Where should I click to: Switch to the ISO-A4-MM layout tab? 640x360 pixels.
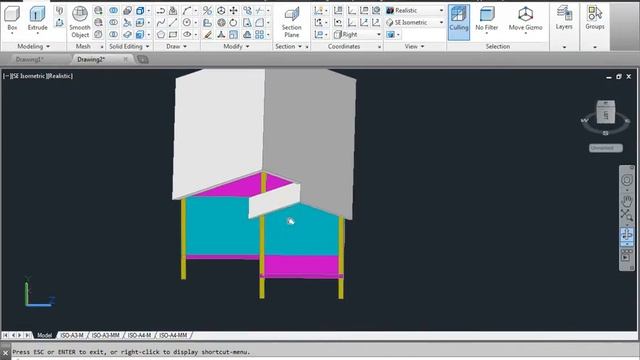tap(173, 335)
